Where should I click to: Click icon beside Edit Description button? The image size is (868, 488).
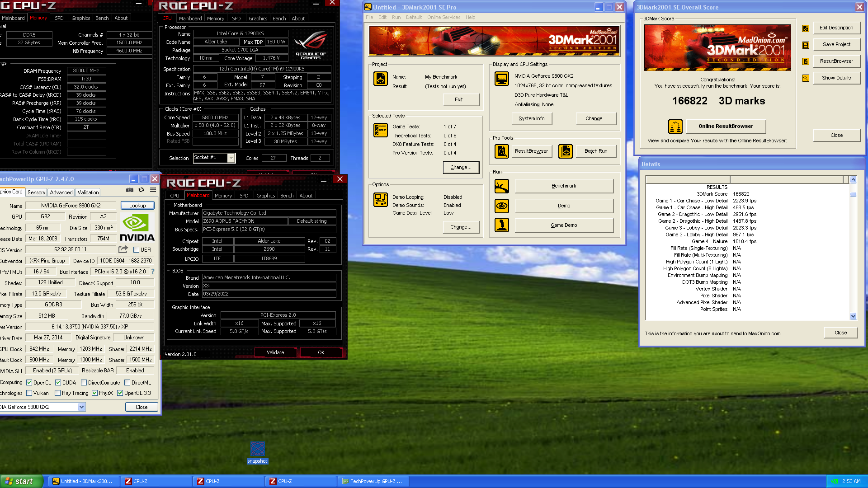click(x=806, y=28)
